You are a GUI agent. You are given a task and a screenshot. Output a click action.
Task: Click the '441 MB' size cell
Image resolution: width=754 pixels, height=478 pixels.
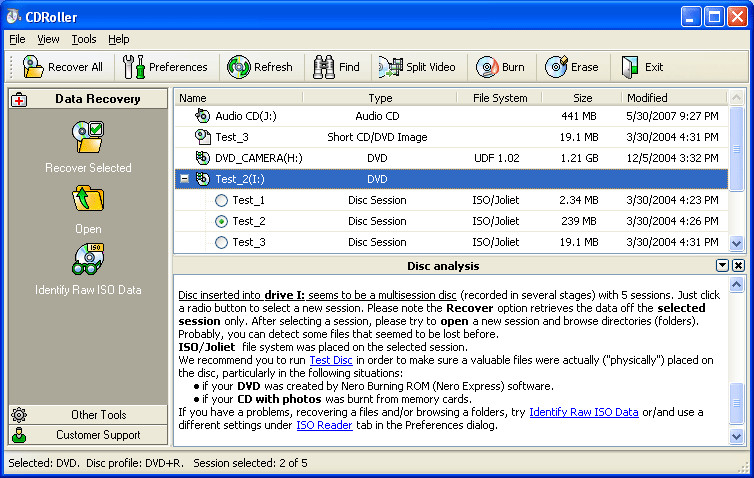tap(578, 116)
